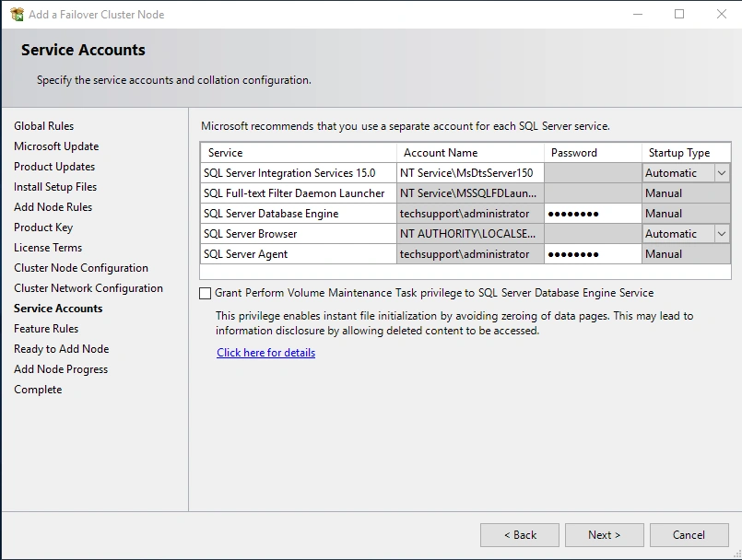Image resolution: width=742 pixels, height=560 pixels.
Task: Select Cluster Network Configuration step in sidebar
Action: [x=88, y=288]
